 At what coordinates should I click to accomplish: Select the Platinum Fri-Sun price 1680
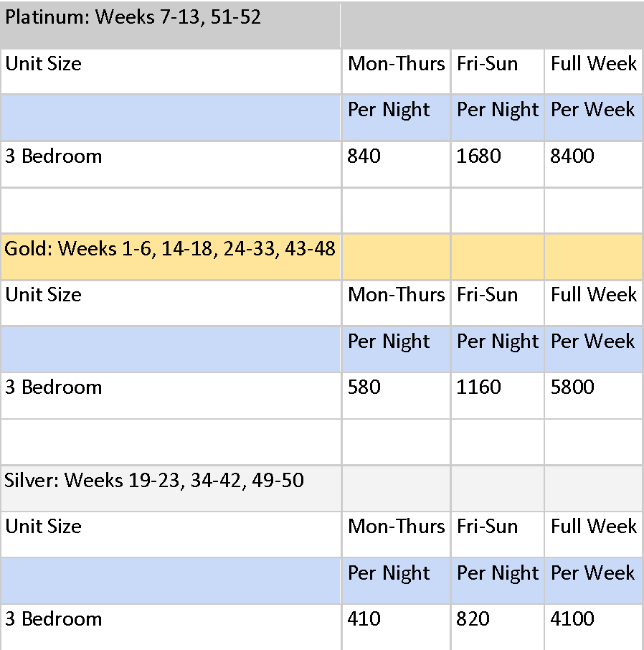click(x=478, y=156)
